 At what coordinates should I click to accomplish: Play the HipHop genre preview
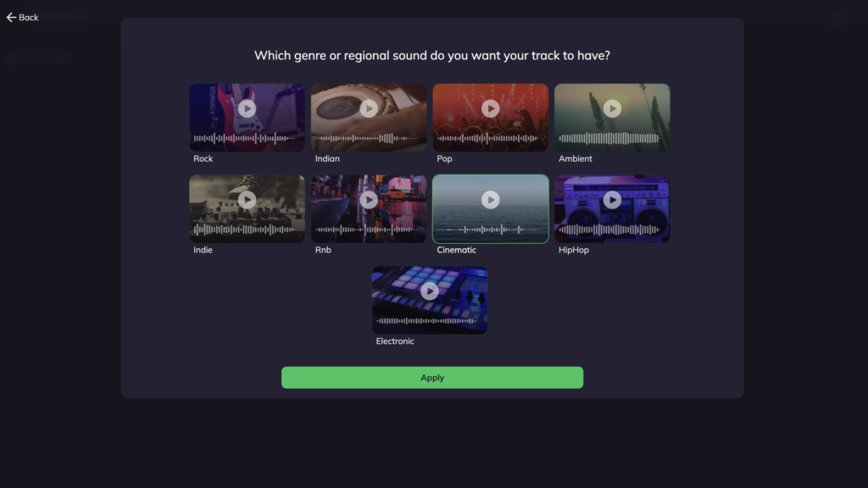pos(612,200)
